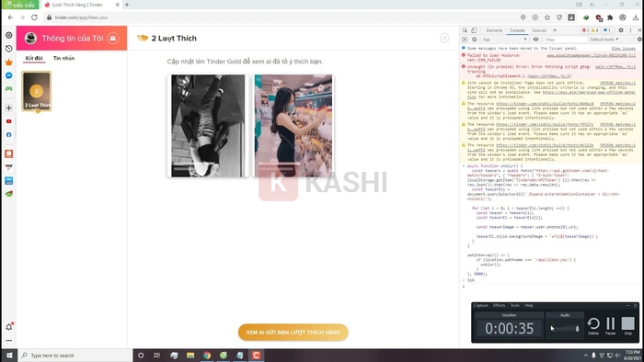Screen dimensions: 644x362
Task: Toggle the device toolbar icon in DevTools
Action: point(474,30)
